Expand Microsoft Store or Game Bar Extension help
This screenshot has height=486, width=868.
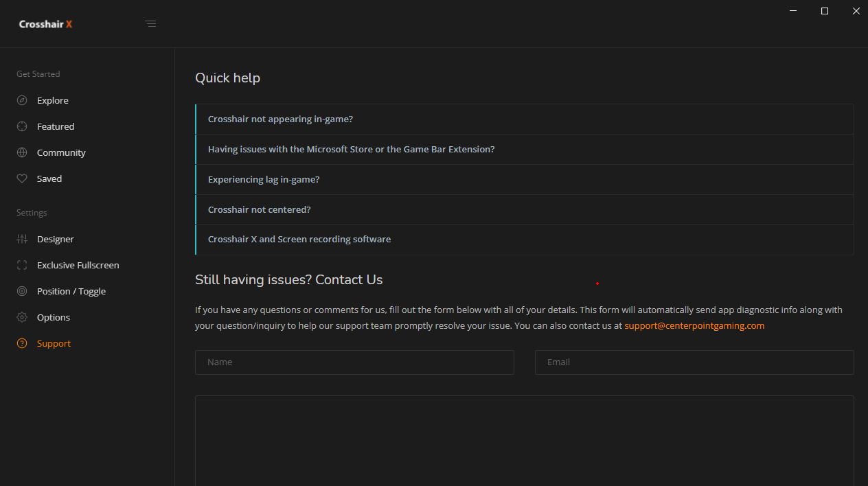[x=525, y=149]
